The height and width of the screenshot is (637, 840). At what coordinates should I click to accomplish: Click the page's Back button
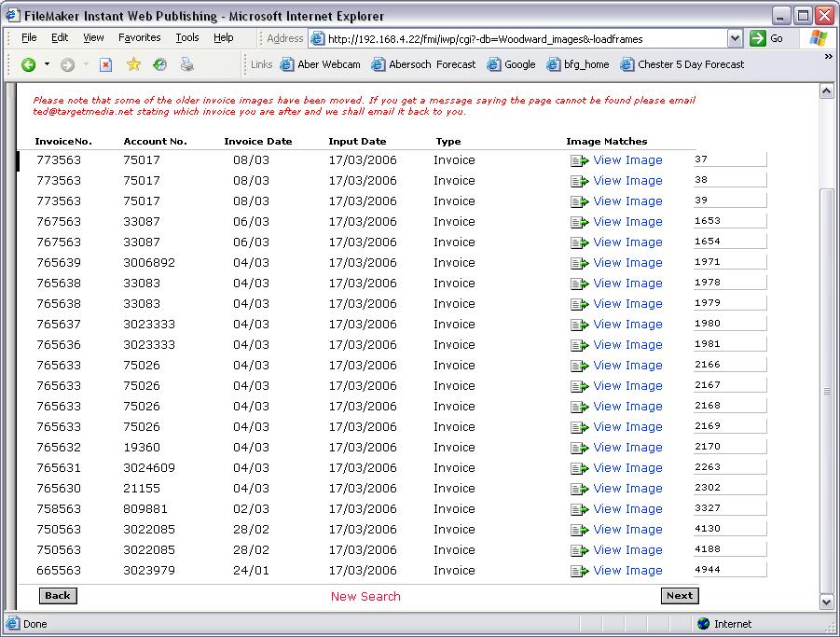click(x=58, y=596)
